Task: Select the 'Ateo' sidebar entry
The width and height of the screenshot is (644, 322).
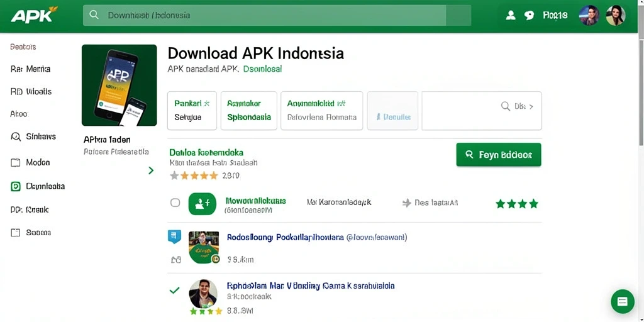Action: 19,114
